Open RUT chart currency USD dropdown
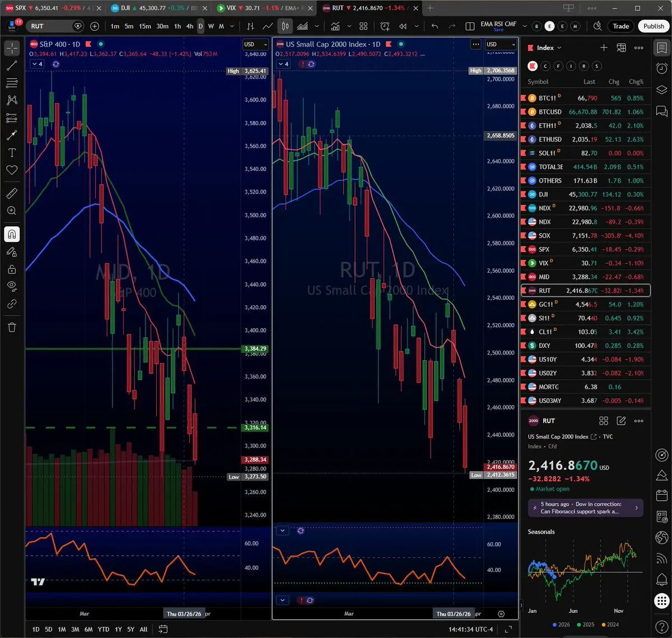Viewport: 672px width, 638px height. (x=501, y=44)
